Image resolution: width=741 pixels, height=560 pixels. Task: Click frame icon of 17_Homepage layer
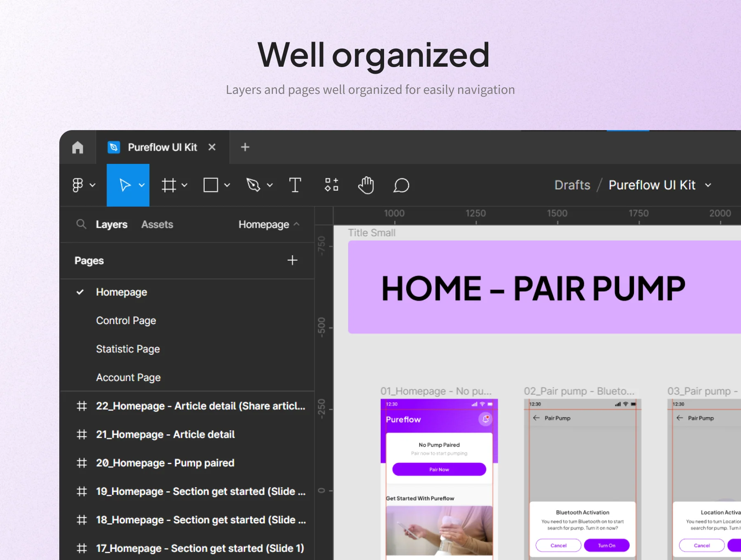pyautogui.click(x=82, y=548)
